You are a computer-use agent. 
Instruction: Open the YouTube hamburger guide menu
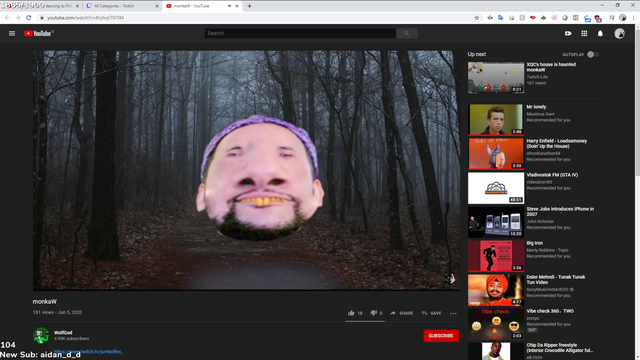coord(12,33)
